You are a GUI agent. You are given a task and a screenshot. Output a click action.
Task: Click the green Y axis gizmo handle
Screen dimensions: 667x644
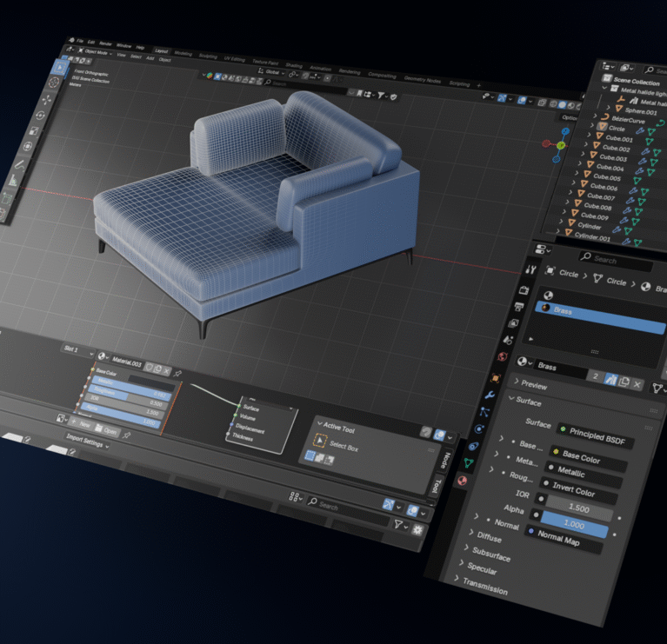click(x=562, y=144)
